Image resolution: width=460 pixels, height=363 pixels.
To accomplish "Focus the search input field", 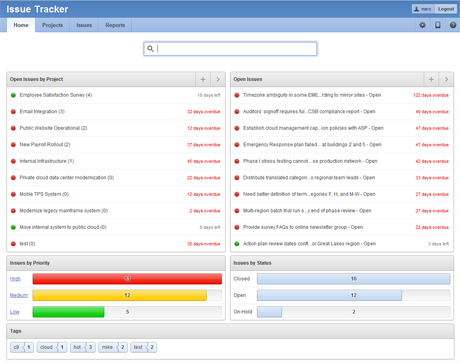I will coord(230,49).
